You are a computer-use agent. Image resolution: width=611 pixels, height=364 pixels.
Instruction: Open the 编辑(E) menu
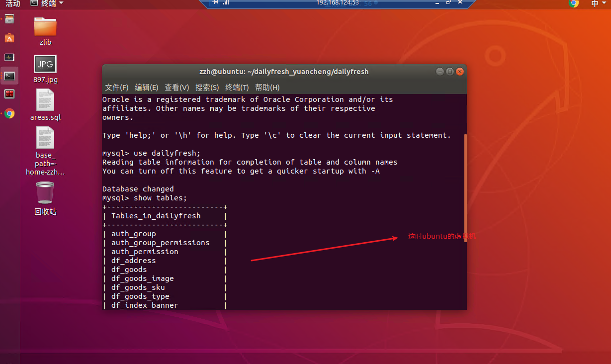coord(147,88)
